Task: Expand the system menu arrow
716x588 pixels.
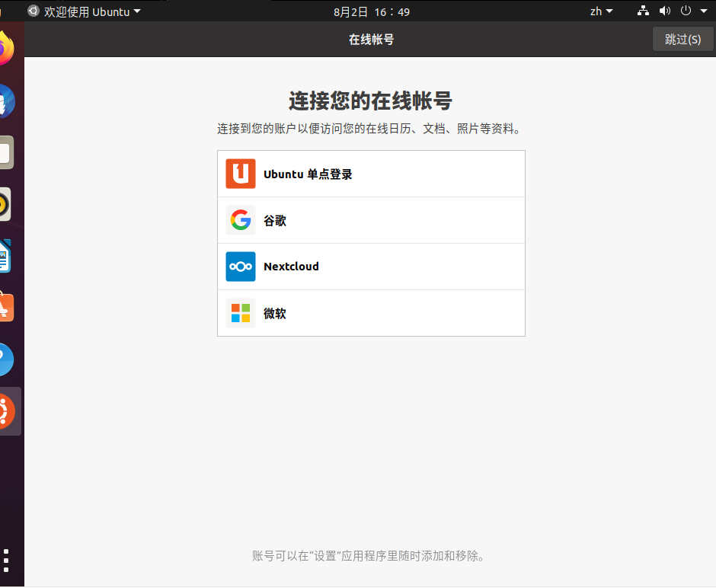Action: (704, 11)
